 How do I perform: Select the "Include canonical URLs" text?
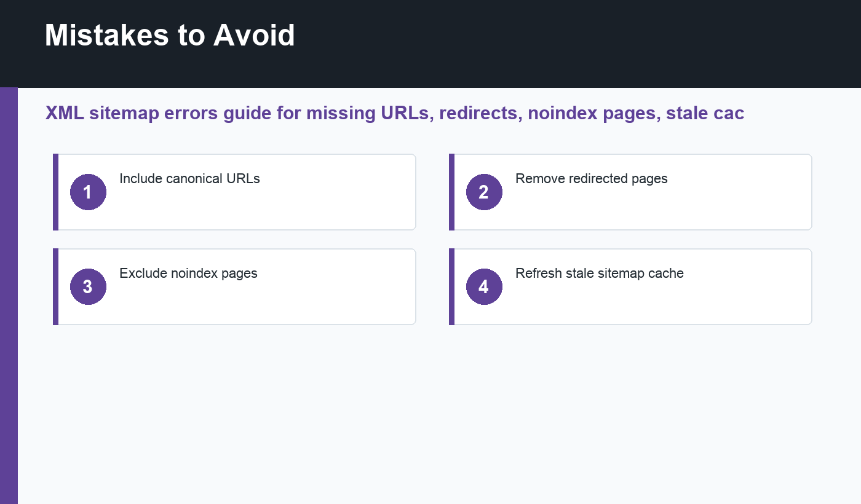tap(189, 179)
